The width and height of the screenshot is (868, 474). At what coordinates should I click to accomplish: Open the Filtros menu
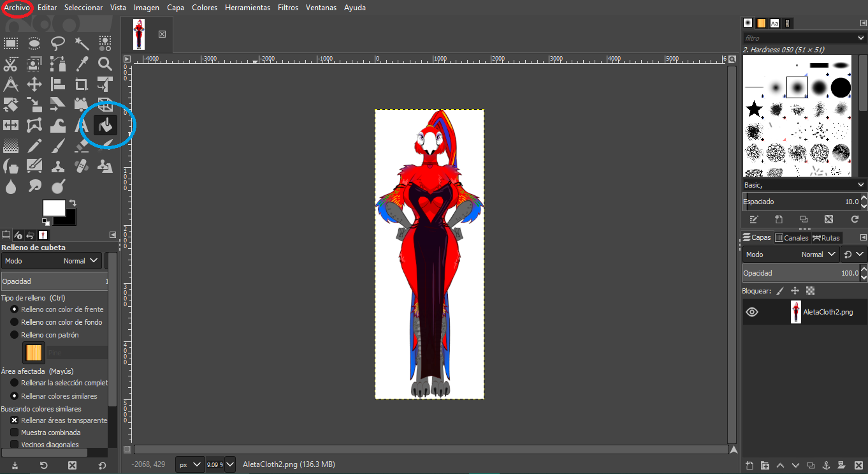(288, 8)
